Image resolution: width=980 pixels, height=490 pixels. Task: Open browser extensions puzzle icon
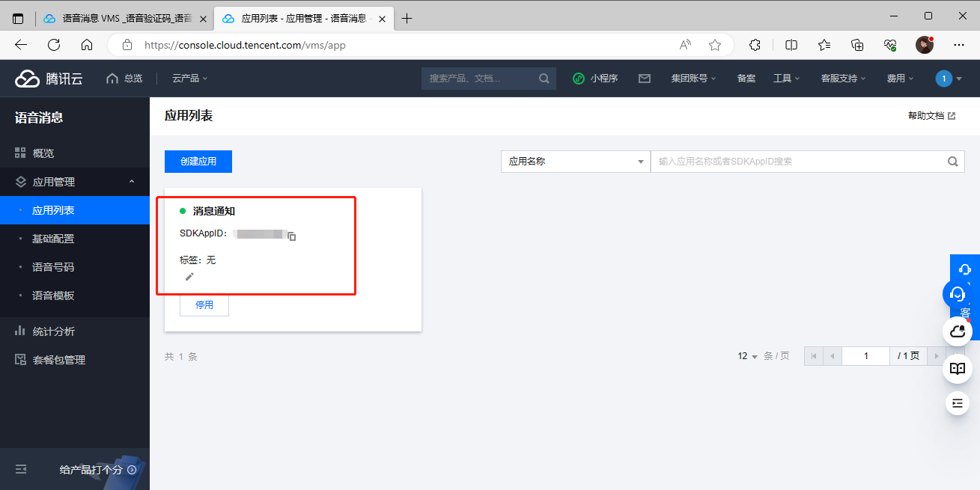click(x=755, y=45)
